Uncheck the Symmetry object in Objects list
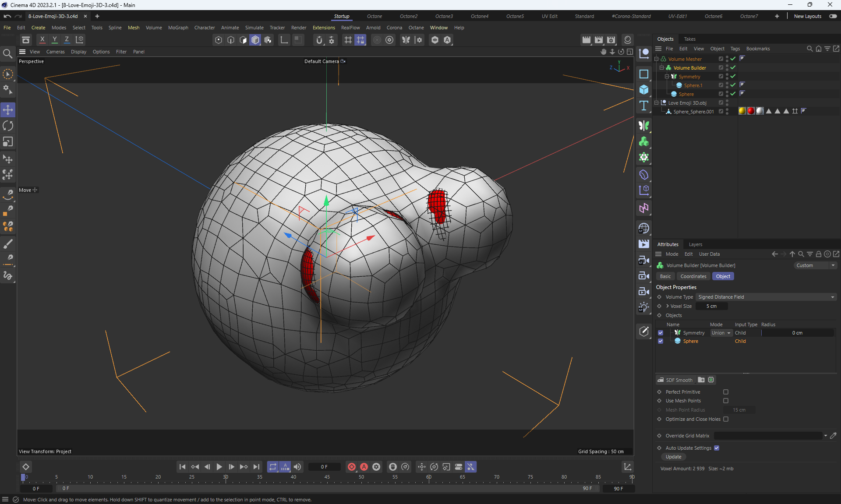This screenshot has height=504, width=841. 661,333
